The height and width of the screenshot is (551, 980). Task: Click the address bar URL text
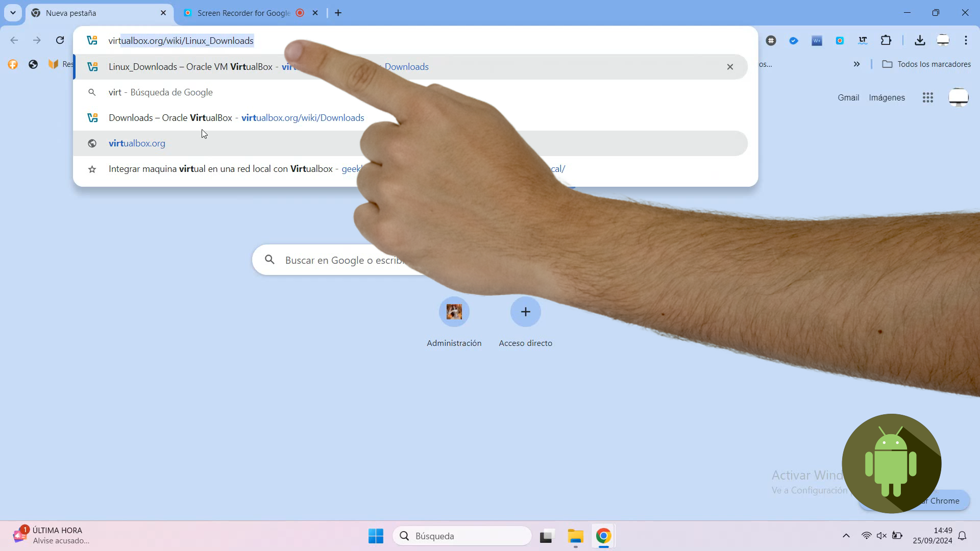pos(181,40)
